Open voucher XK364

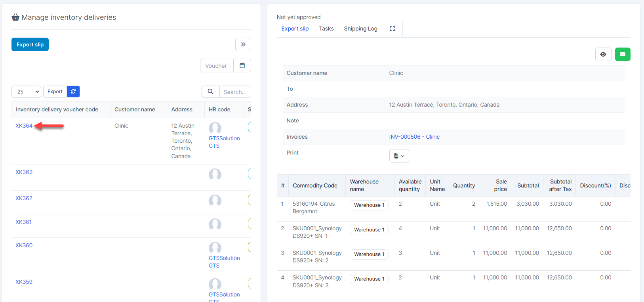[x=24, y=126]
